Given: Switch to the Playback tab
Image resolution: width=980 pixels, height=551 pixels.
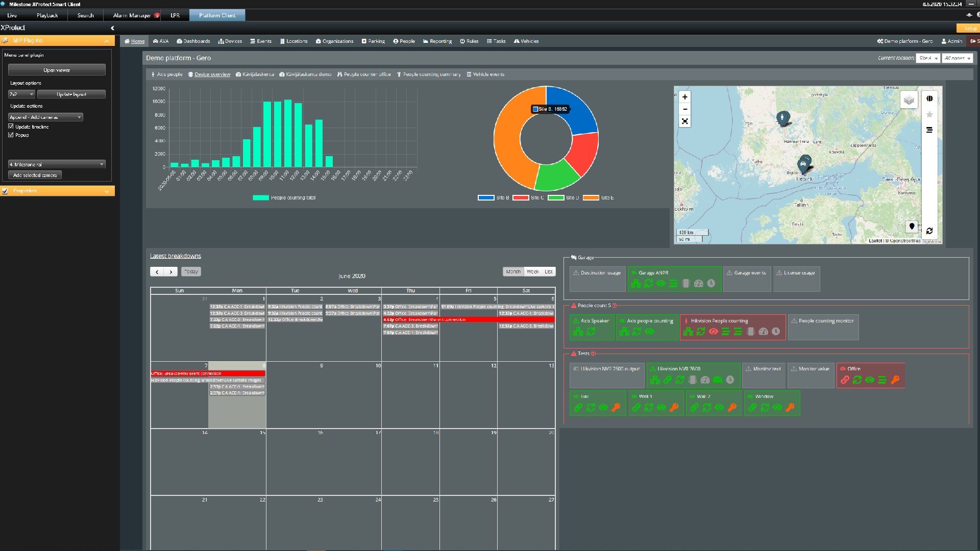Looking at the screenshot, I should pos(47,15).
